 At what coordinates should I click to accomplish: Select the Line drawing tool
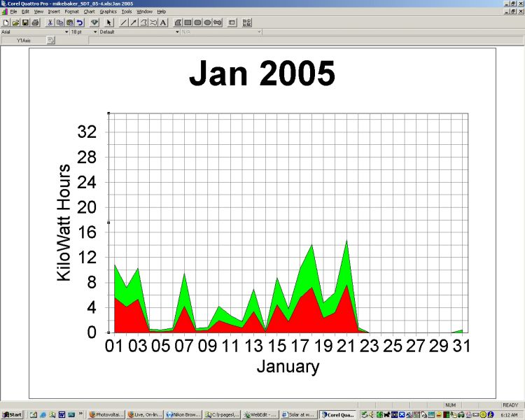click(x=124, y=22)
